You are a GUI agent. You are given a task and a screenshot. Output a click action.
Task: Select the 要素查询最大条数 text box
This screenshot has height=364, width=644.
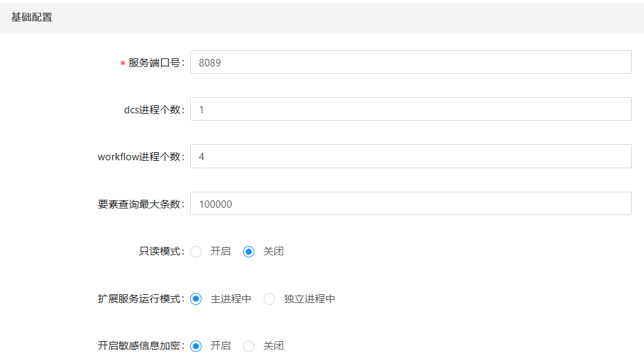pos(410,204)
